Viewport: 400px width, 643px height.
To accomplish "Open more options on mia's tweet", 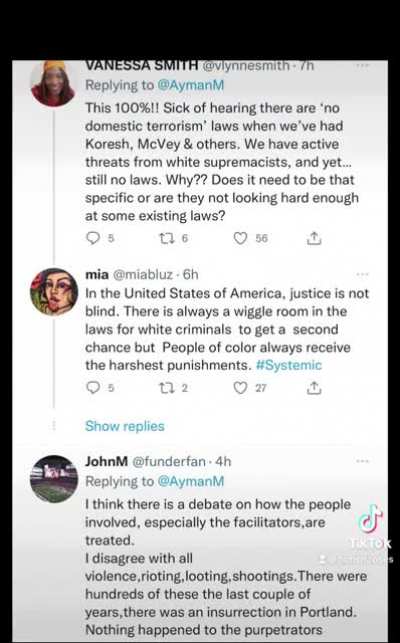I will coord(362,274).
